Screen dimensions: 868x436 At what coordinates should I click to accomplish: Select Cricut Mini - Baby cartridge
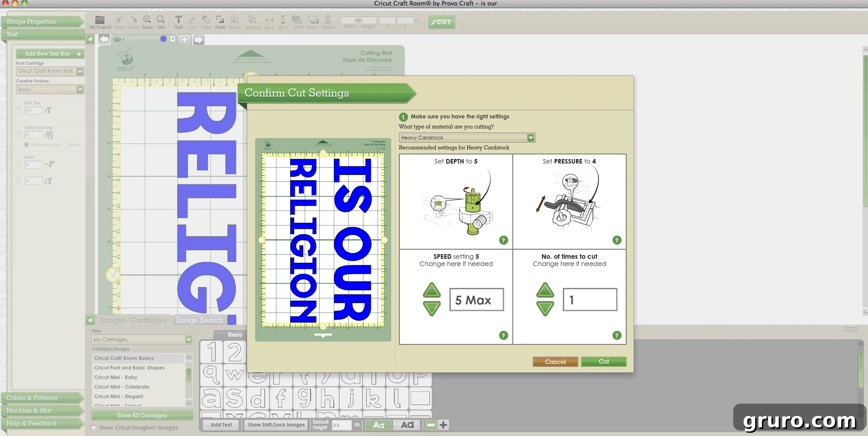138,377
